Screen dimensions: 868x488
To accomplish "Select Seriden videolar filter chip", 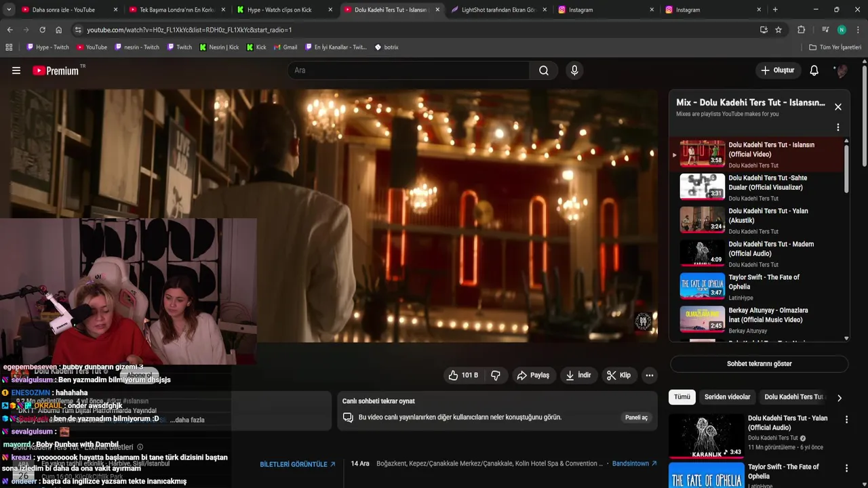I will (x=727, y=397).
